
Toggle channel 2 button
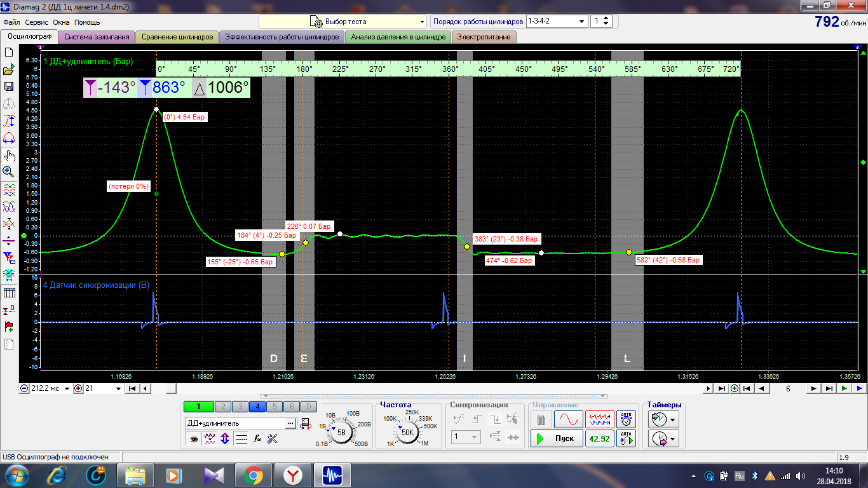click(x=222, y=407)
